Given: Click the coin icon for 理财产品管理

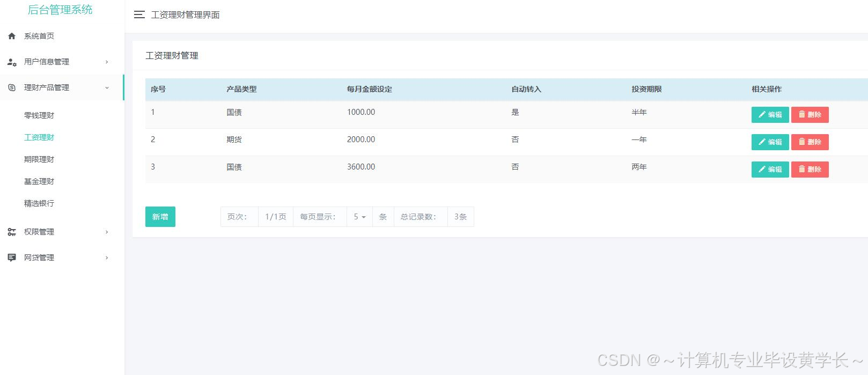Looking at the screenshot, I should (12, 87).
